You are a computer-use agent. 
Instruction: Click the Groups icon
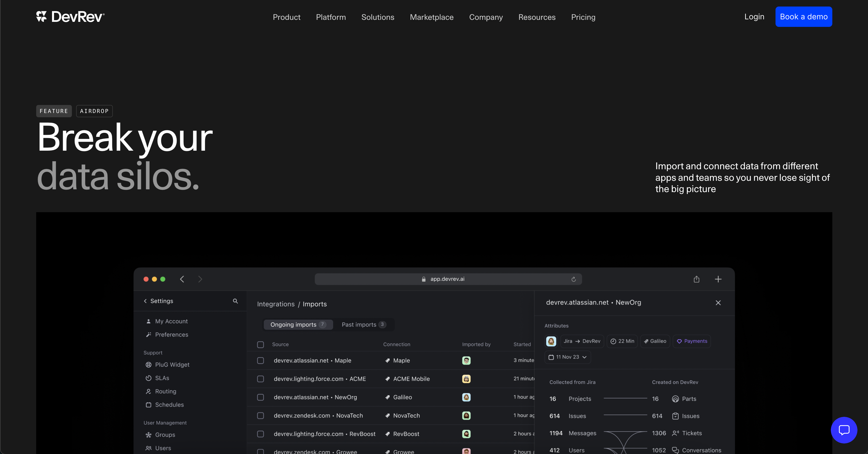[148, 435]
